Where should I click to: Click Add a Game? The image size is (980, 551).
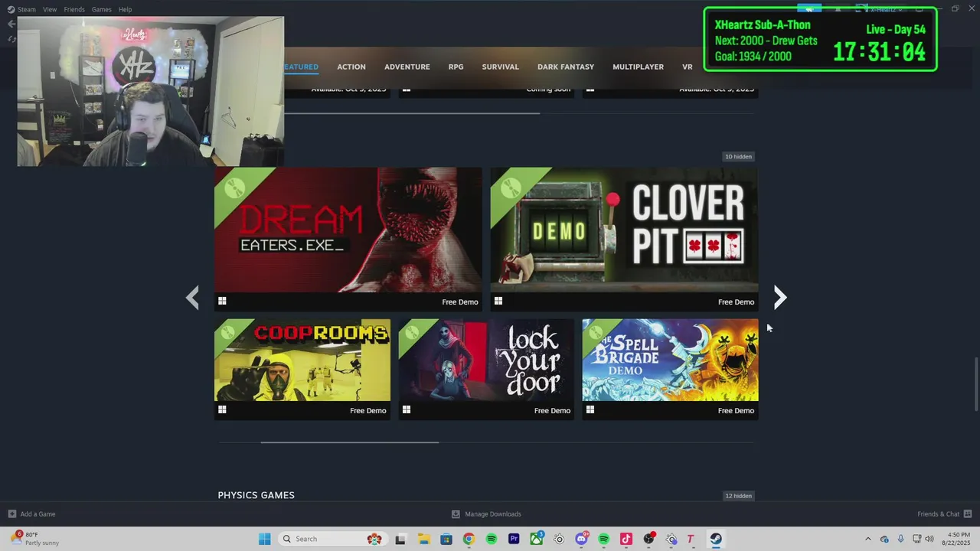point(38,514)
